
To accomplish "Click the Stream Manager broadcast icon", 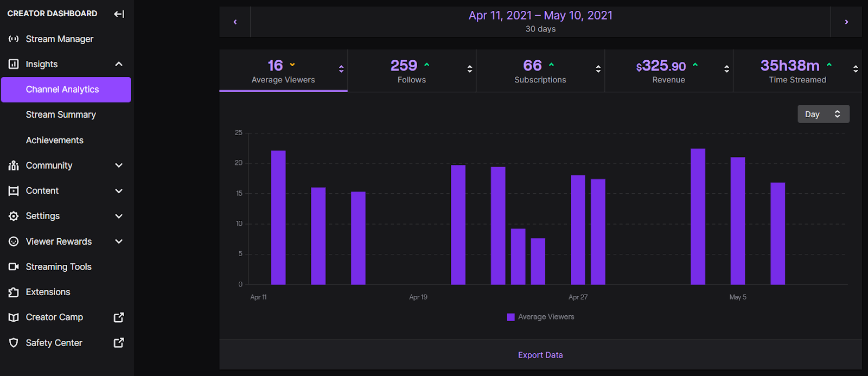I will [x=14, y=39].
